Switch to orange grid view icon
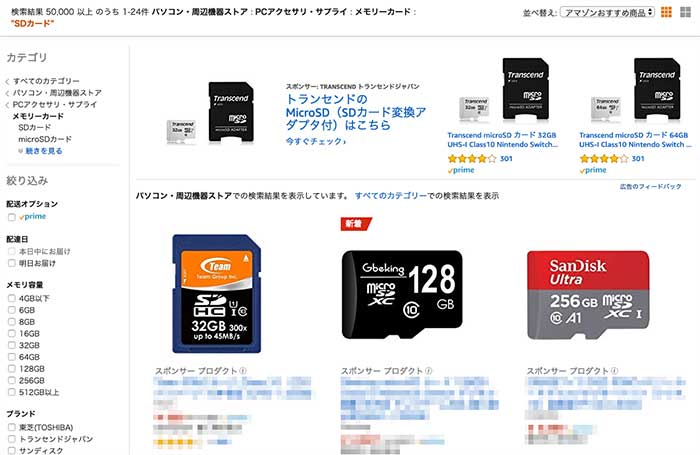 click(666, 12)
